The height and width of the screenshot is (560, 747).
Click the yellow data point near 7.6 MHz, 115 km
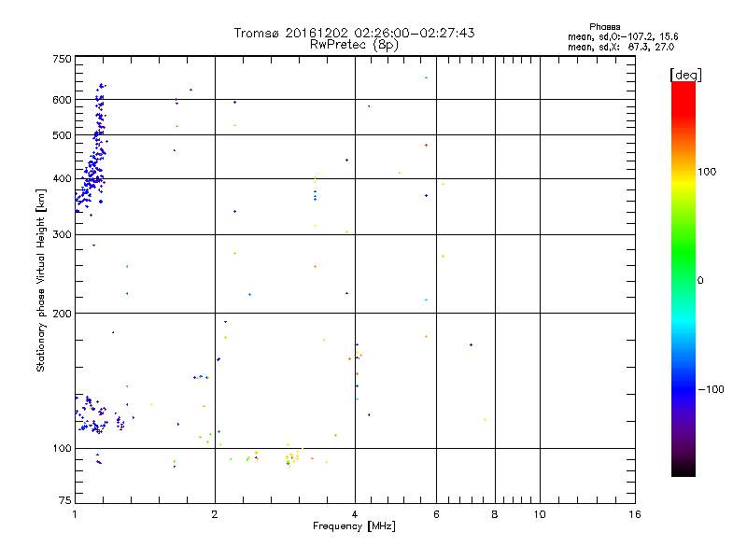(x=485, y=419)
